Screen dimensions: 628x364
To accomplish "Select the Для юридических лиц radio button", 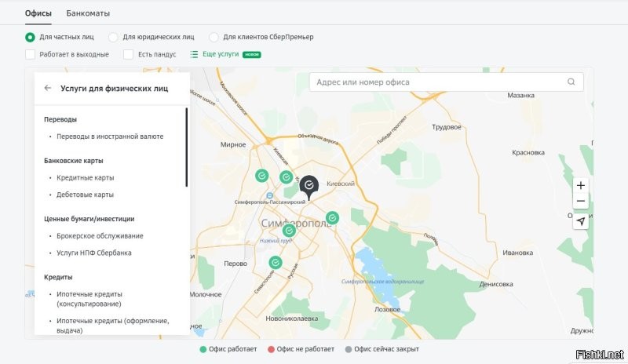I will coord(113,37).
